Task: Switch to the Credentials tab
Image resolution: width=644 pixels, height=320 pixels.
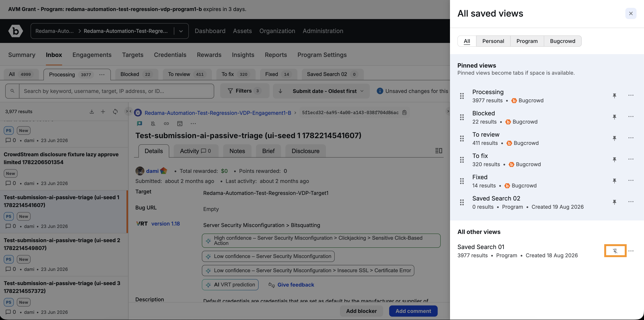Action: click(170, 55)
